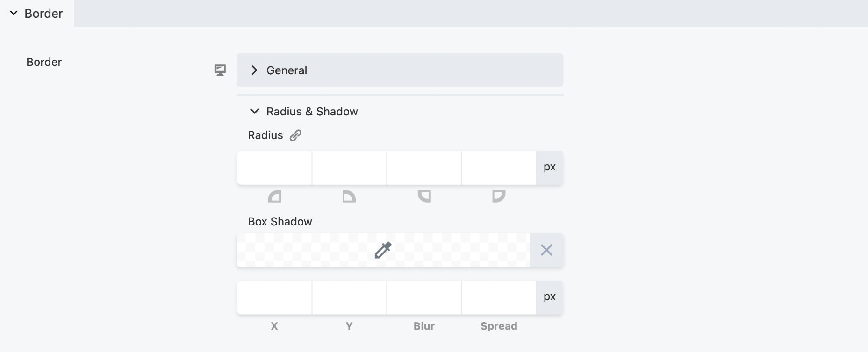Click the third Radius input field

click(x=424, y=168)
